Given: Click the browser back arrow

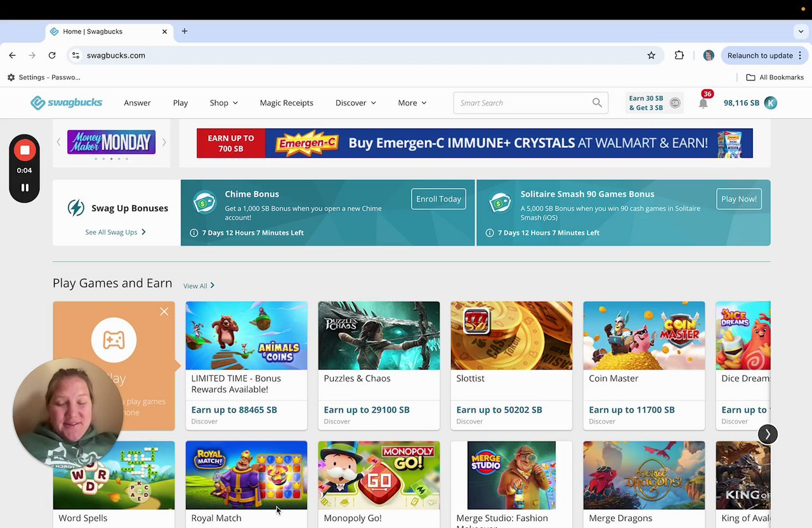Looking at the screenshot, I should 12,55.
